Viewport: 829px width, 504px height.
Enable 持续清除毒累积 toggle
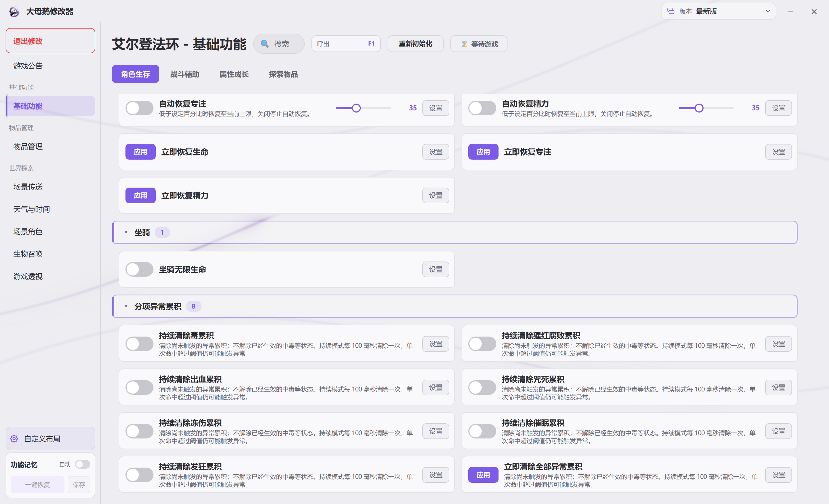click(x=139, y=344)
